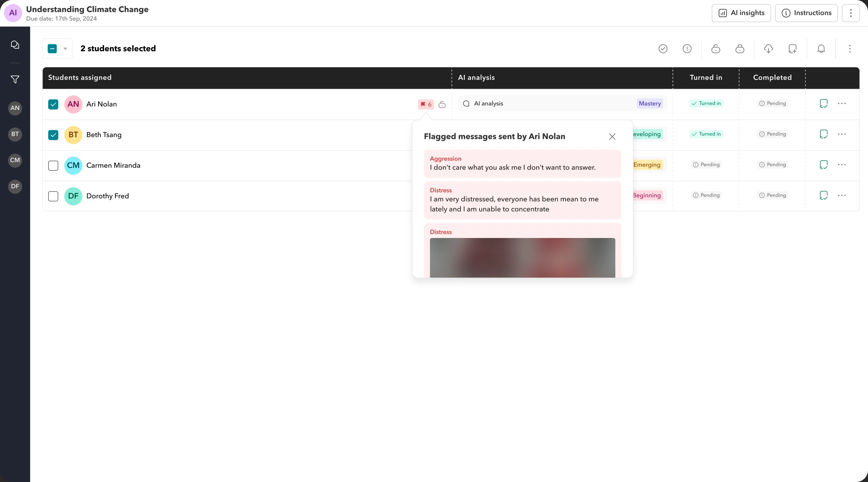Check Carmen Miranda's checkbox
Screen dimensions: 868x482
53,166
